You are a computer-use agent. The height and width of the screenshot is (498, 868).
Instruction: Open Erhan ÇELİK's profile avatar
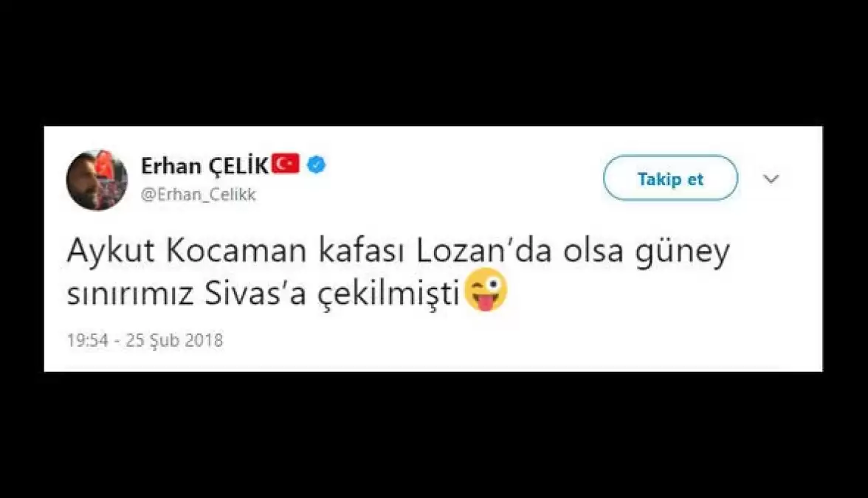click(97, 180)
